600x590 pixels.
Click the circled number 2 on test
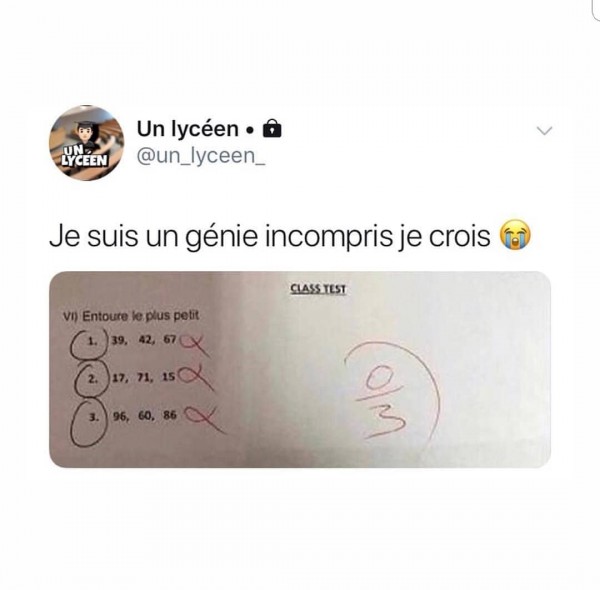tap(92, 379)
